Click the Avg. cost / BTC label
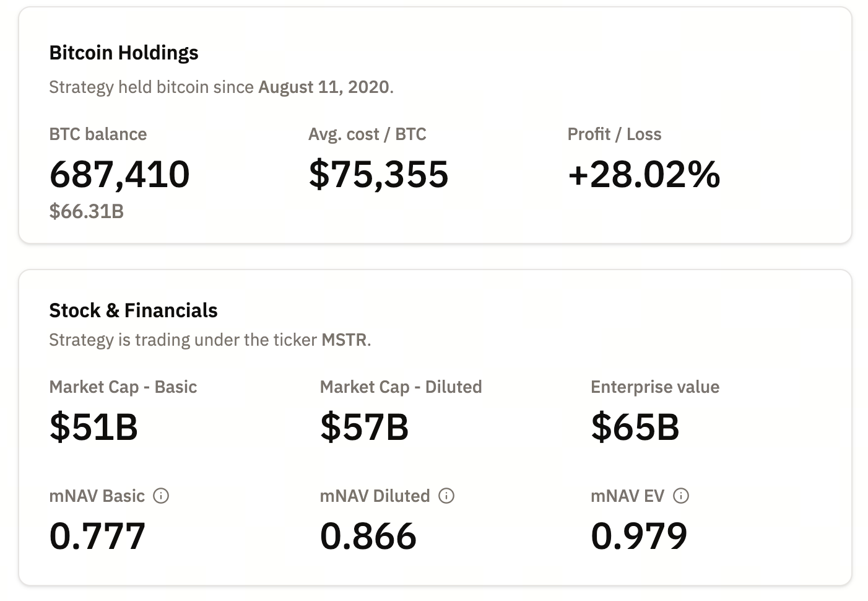Viewport: 868px width, 601px height. [x=367, y=134]
